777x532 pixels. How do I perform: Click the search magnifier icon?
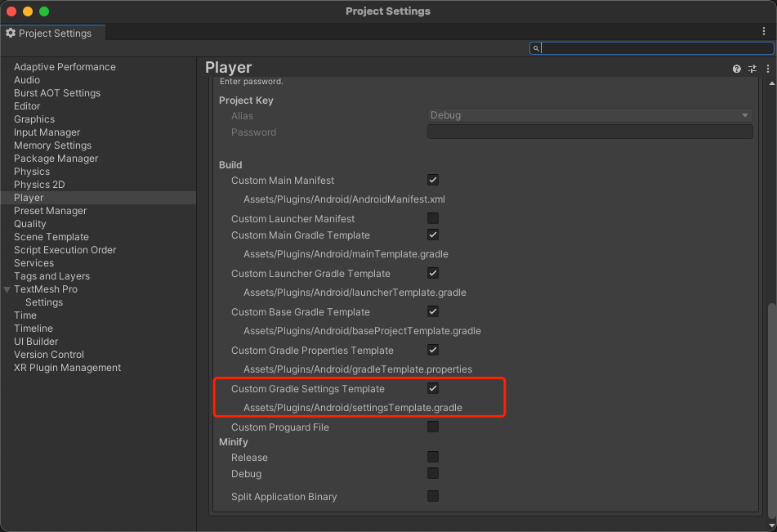pos(536,48)
